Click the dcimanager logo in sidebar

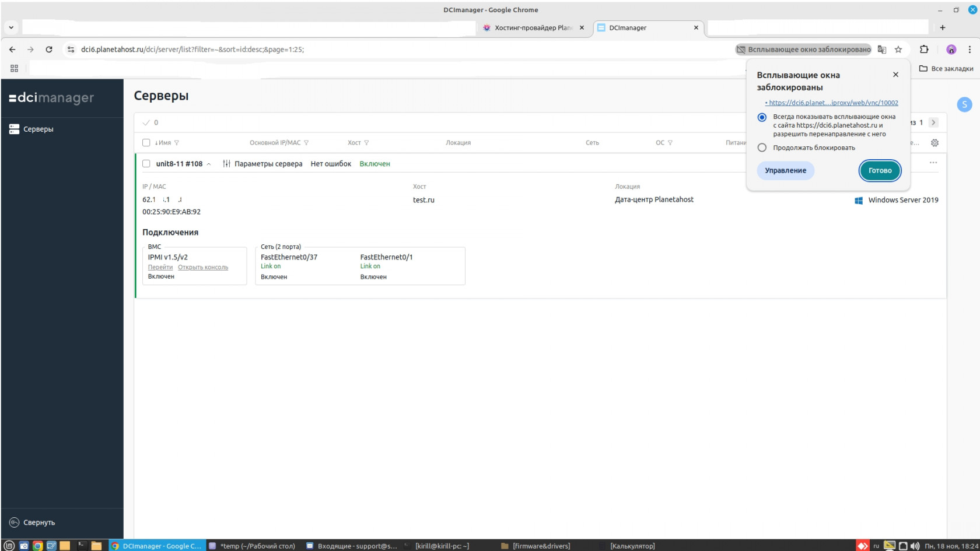click(51, 97)
